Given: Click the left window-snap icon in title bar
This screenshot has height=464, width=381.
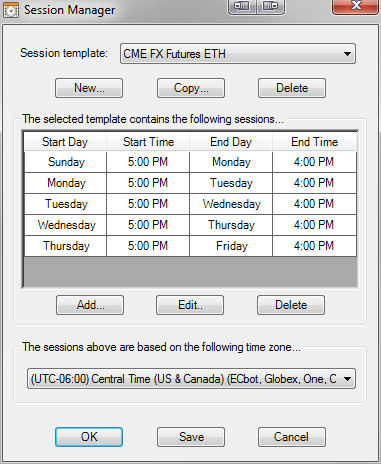Looking at the screenshot, I should pyautogui.click(x=242, y=6).
